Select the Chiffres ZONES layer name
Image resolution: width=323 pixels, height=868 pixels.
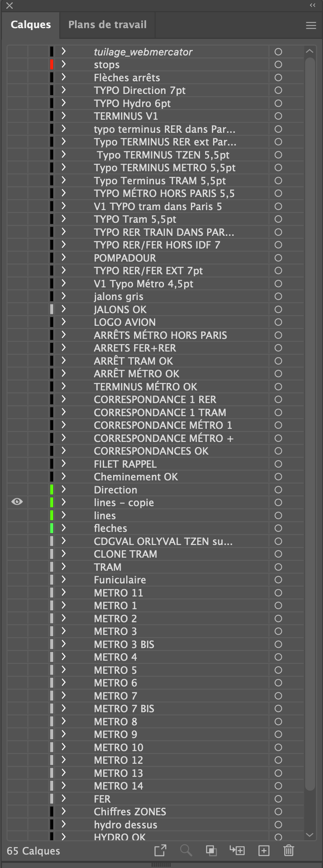click(130, 812)
